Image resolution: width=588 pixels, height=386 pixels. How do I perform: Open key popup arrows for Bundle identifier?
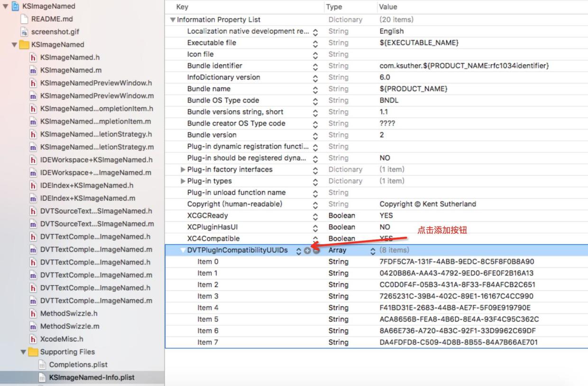tap(315, 66)
